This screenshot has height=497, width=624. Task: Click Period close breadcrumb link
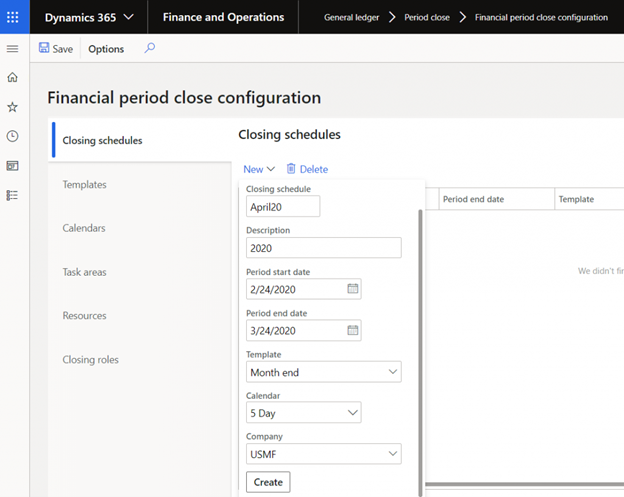click(427, 18)
